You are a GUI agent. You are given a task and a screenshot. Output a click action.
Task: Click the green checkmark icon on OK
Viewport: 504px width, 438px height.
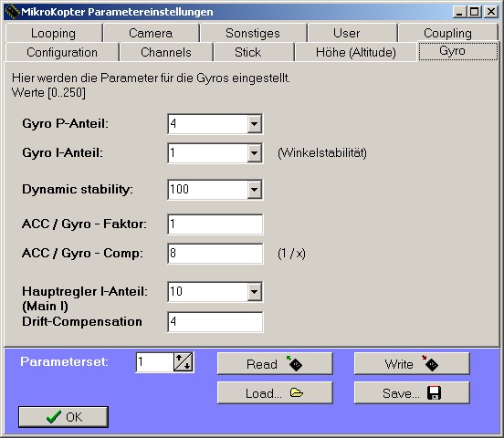click(53, 417)
